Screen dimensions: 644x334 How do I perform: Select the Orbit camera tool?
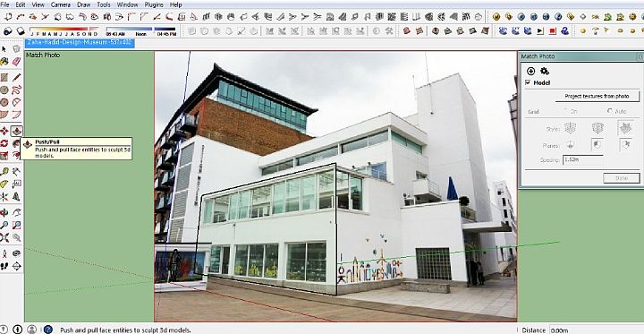[x=4, y=212]
